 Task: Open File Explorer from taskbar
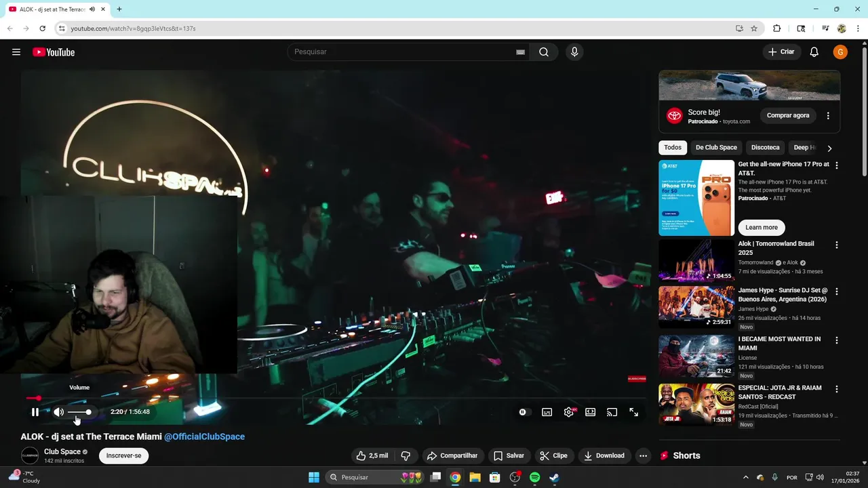tap(475, 477)
